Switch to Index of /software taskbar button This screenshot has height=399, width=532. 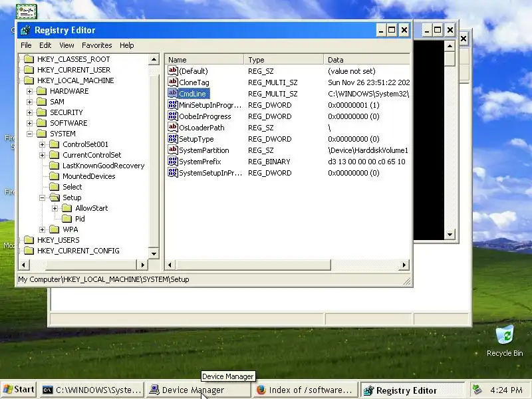tap(305, 390)
